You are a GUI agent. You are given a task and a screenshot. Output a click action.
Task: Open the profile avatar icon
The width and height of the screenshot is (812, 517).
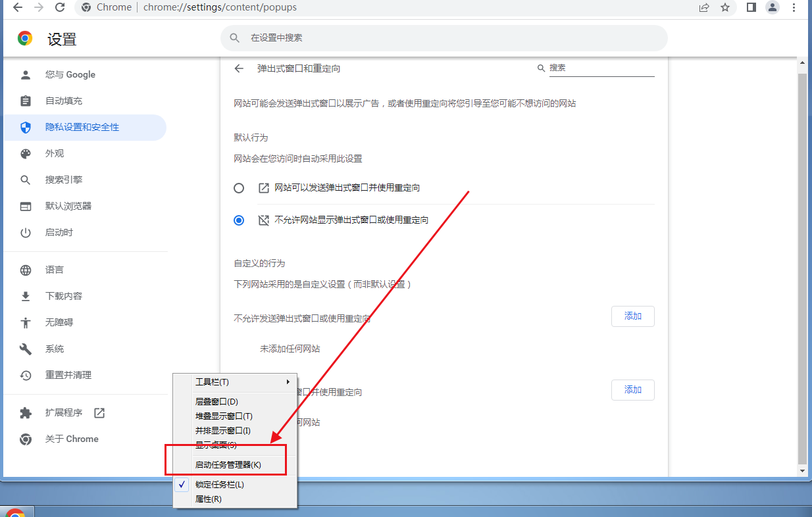773,7
